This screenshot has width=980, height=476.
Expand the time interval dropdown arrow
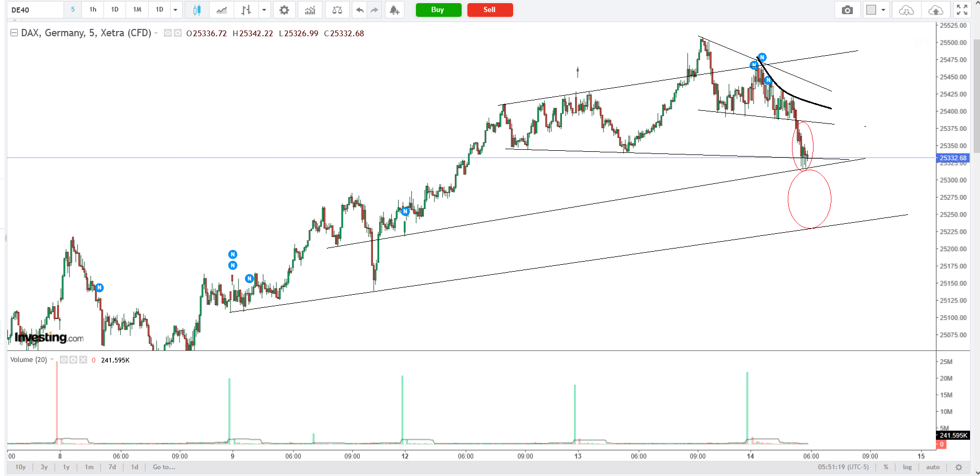pos(175,10)
